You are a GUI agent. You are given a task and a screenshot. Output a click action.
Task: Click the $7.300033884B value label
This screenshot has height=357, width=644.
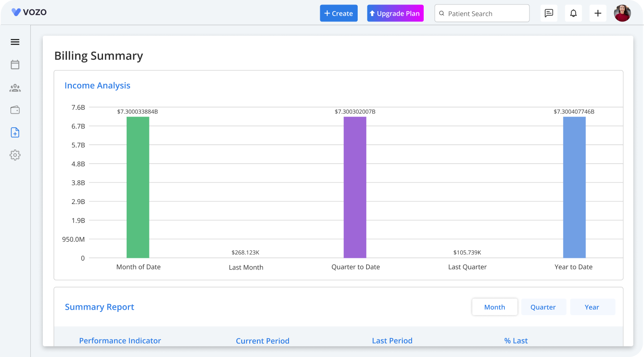(137, 112)
